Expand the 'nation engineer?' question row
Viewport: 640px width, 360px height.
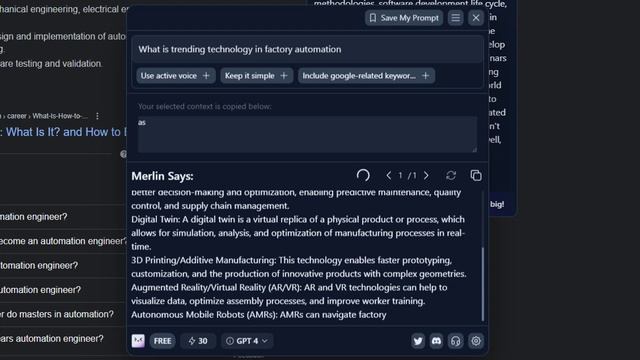click(63, 217)
